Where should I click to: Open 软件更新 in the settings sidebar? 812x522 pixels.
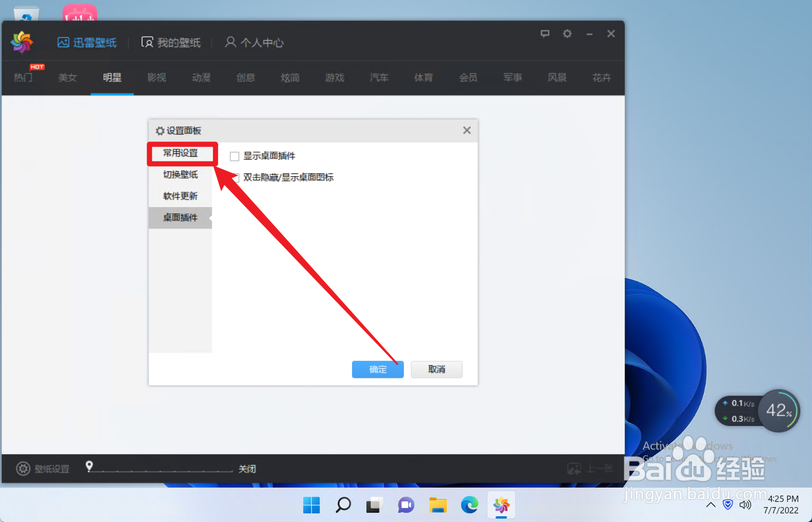180,196
